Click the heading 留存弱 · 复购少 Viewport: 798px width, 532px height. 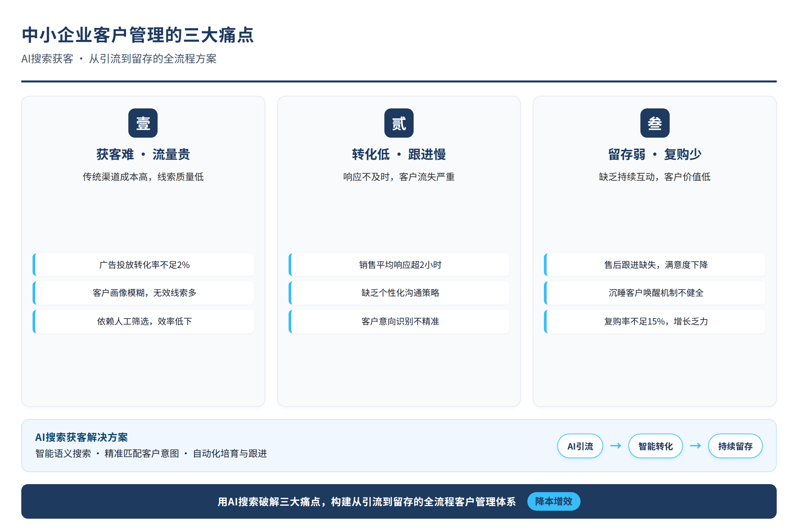coord(654,154)
